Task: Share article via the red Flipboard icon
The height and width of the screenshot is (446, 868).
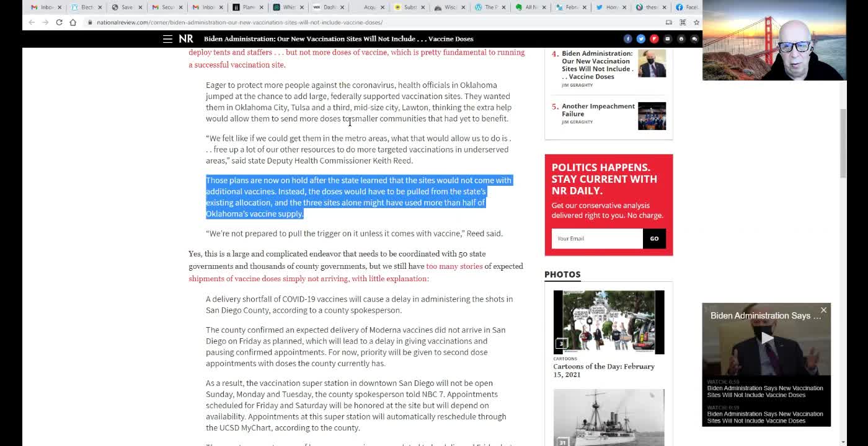Action: pyautogui.click(x=654, y=39)
